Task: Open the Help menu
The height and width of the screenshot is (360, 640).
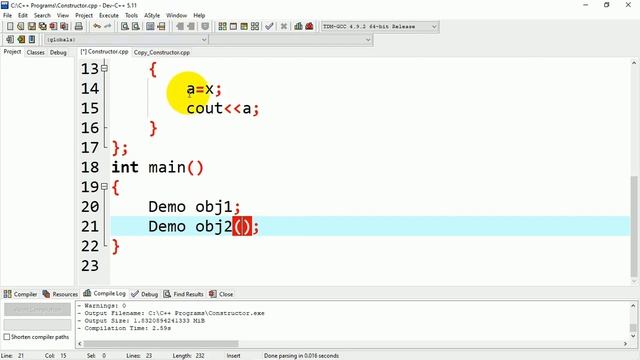Action: point(199,16)
